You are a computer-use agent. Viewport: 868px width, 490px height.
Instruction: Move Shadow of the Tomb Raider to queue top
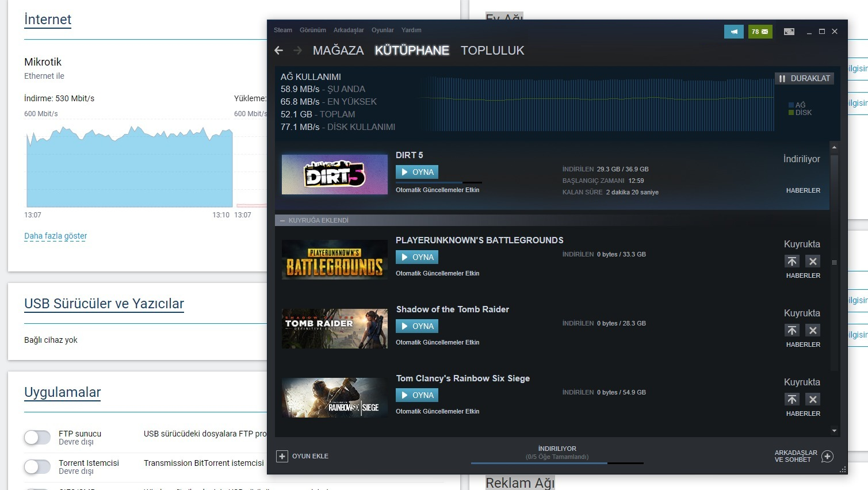[x=792, y=331]
